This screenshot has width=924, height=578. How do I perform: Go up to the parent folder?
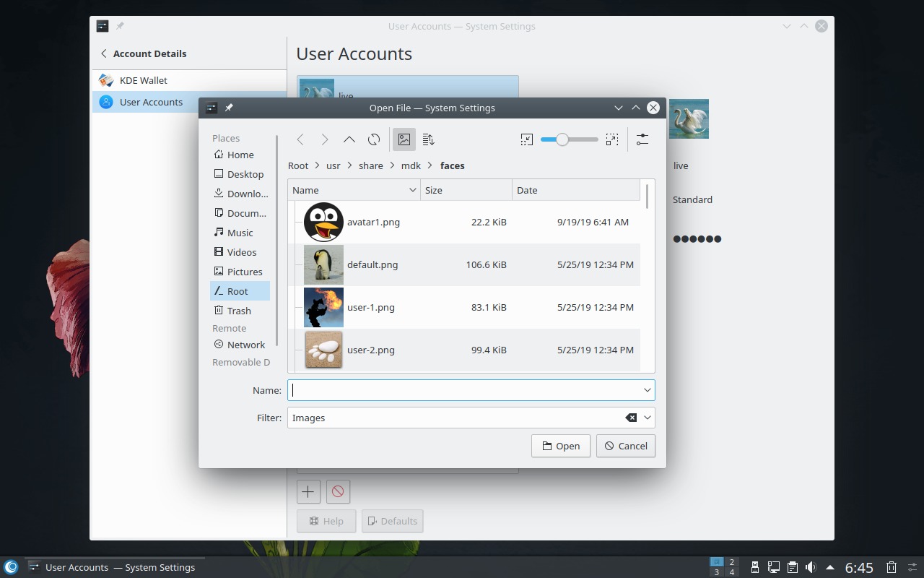349,139
